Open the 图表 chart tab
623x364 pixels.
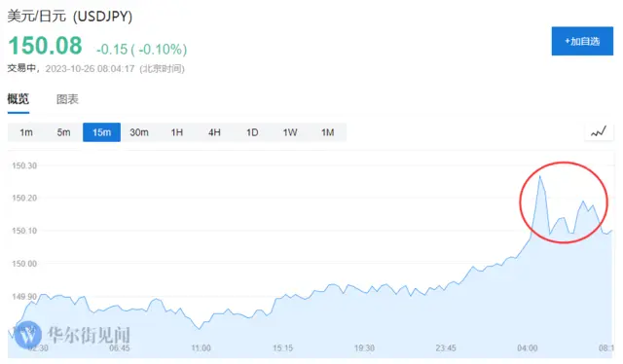coord(67,99)
